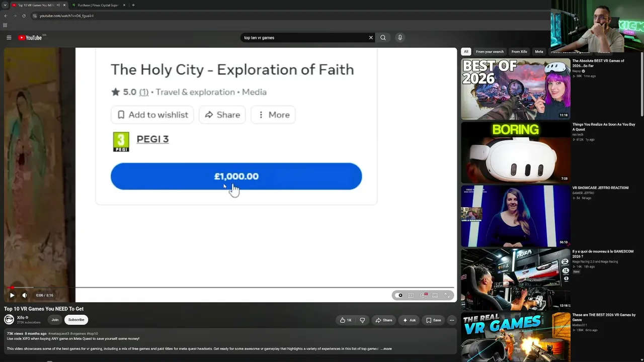
Task: Click the 'ras tech' channel name
Action: coord(578,135)
